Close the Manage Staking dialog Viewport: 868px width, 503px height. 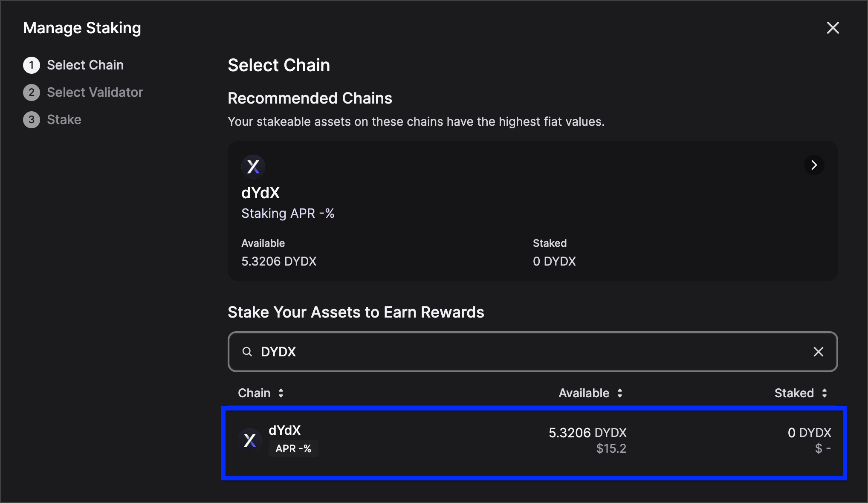833,28
